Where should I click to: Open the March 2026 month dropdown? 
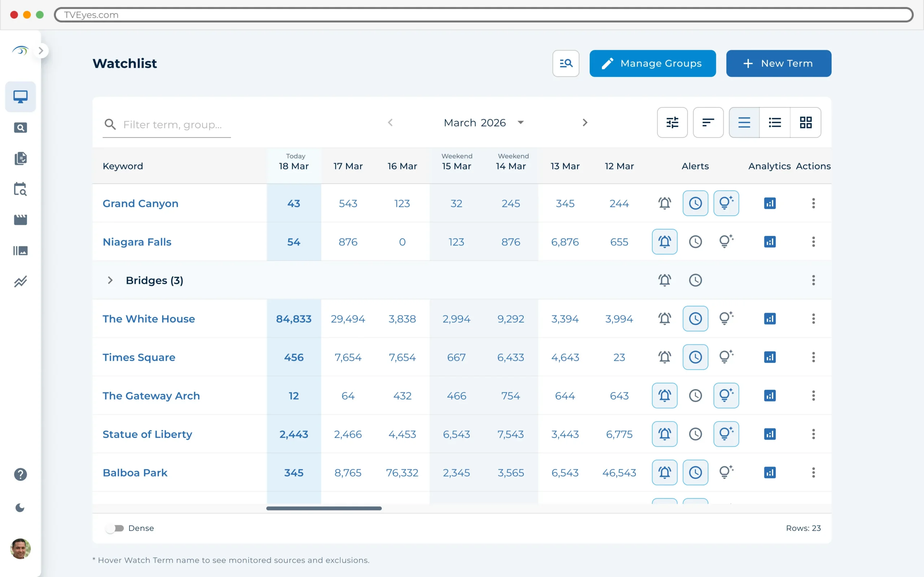pos(521,123)
